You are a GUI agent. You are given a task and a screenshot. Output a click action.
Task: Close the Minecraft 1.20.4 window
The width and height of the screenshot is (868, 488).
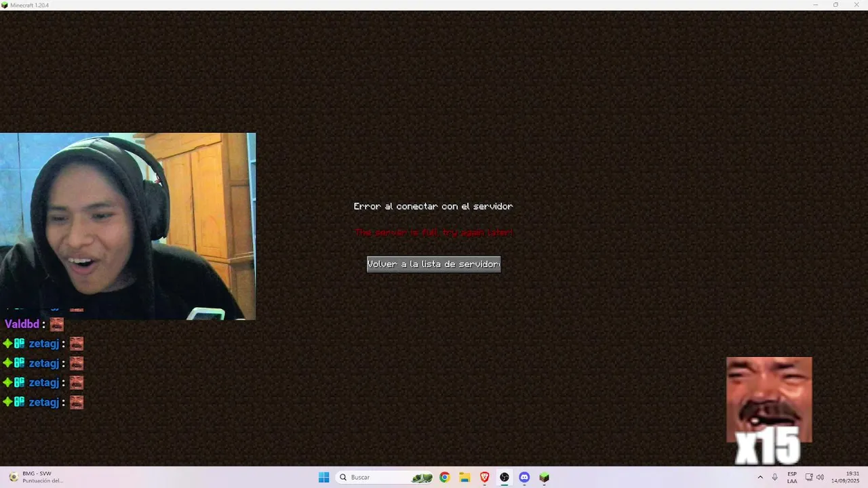pyautogui.click(x=856, y=5)
